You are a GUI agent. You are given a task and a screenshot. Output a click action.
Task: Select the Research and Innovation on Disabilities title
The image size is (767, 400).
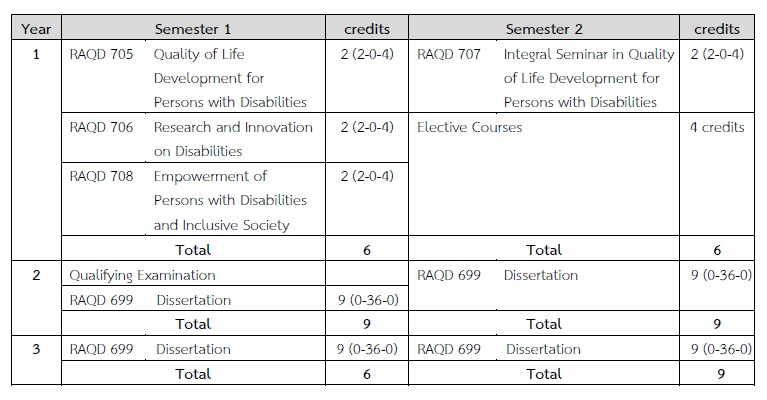coord(233,139)
